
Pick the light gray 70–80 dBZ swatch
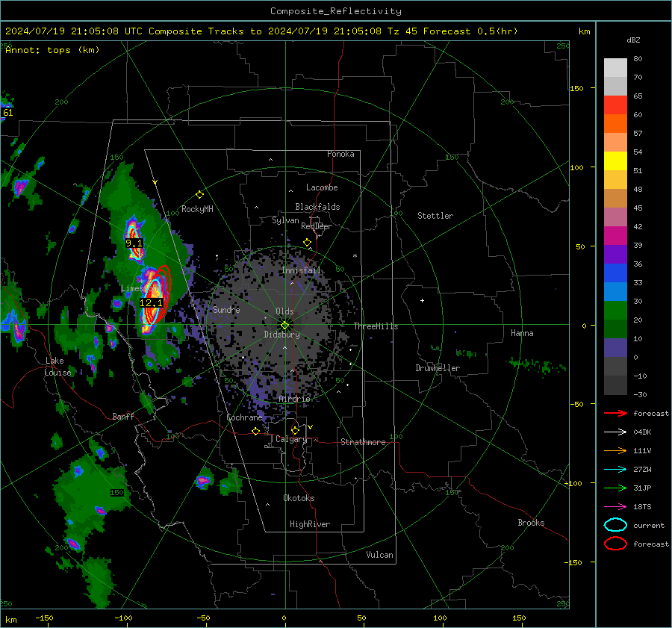coord(615,68)
